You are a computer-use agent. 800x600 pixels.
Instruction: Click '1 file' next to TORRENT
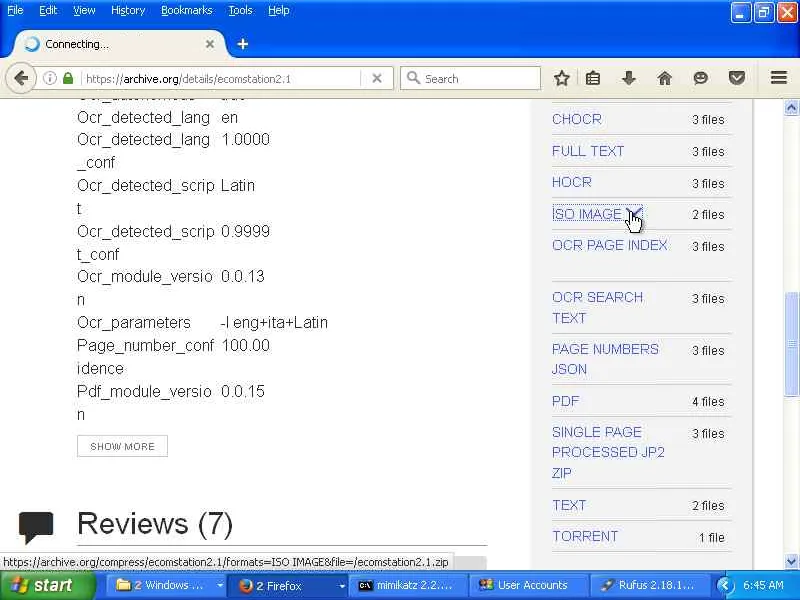tap(711, 537)
